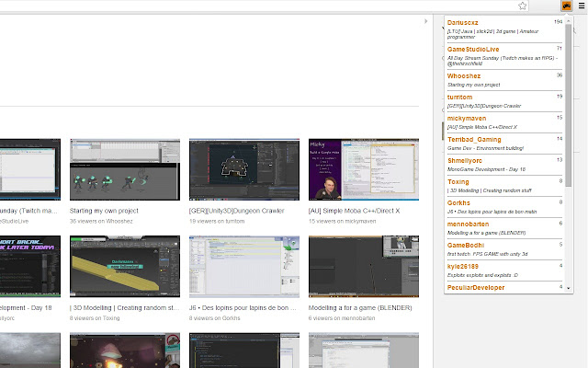Open Toxing channel in popup
The image size is (588, 368).
(x=458, y=182)
